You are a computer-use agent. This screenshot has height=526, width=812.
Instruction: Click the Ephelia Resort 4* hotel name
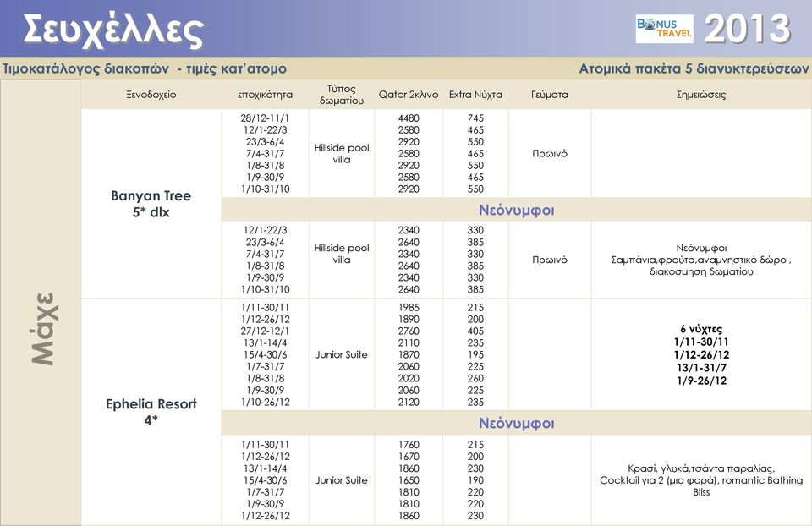[x=151, y=412]
